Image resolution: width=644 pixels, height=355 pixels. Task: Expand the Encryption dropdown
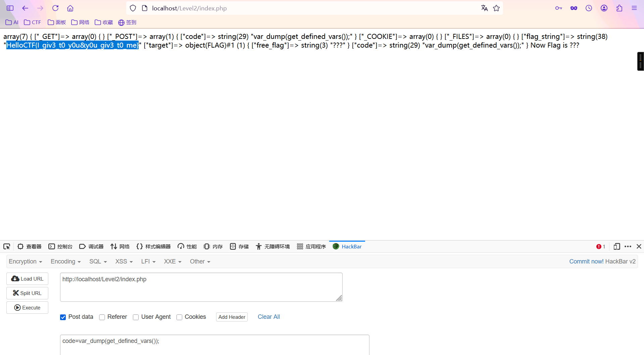(x=25, y=261)
